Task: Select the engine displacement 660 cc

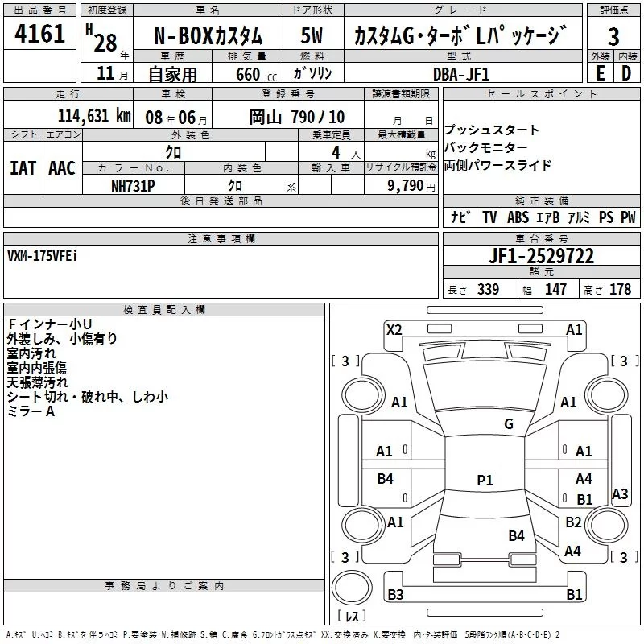Action: (x=256, y=75)
